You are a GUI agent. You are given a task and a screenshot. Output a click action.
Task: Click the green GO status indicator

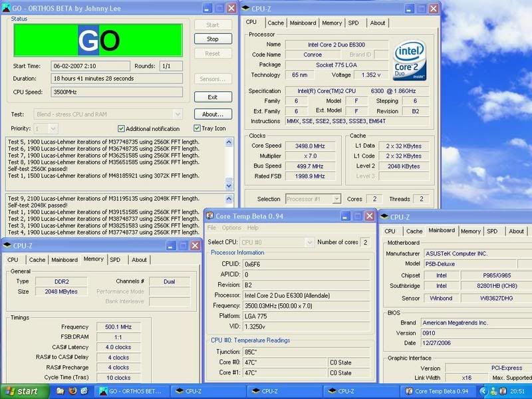coord(98,40)
